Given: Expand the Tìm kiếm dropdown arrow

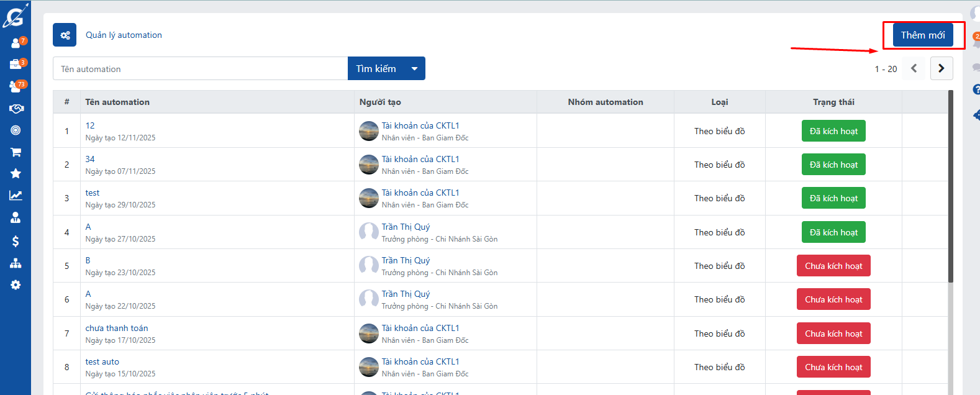Looking at the screenshot, I should [x=414, y=69].
